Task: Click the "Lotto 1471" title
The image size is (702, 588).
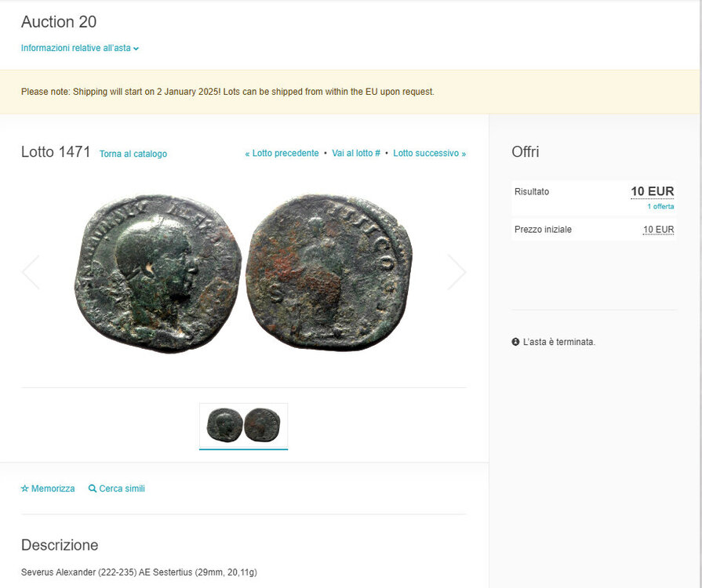Action: [x=56, y=153]
